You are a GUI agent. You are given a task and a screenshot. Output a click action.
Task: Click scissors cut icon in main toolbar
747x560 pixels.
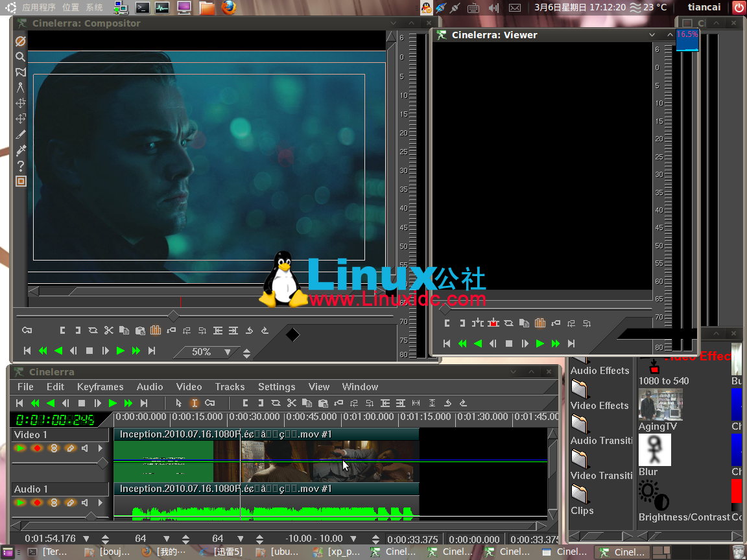[292, 403]
